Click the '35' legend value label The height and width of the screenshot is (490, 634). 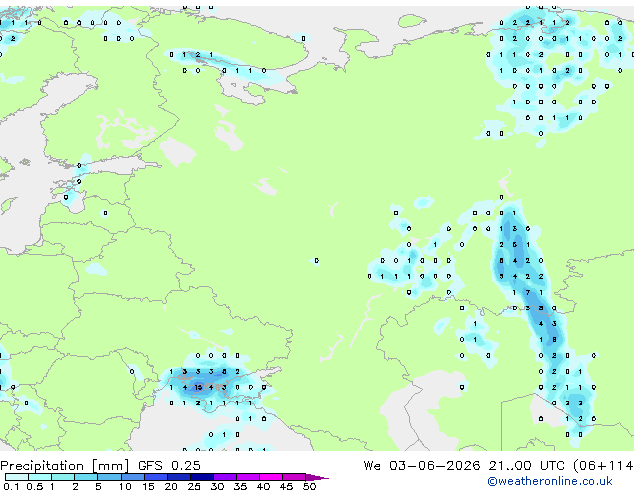(240, 486)
